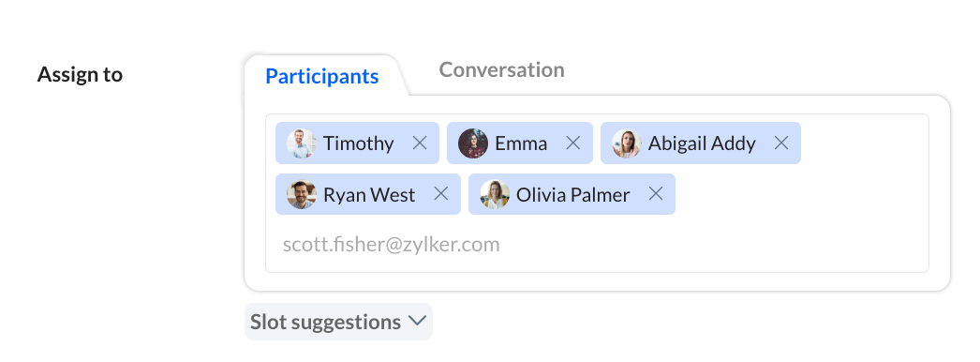Click the Olivia Palmer name text
The image size is (980, 362).
tap(572, 195)
